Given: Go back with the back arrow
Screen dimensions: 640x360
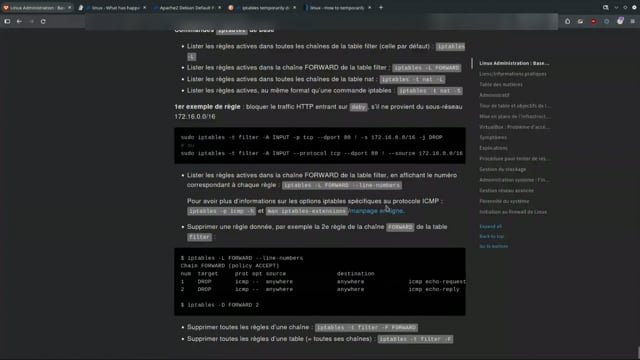Looking at the screenshot, I should (x=19, y=21).
